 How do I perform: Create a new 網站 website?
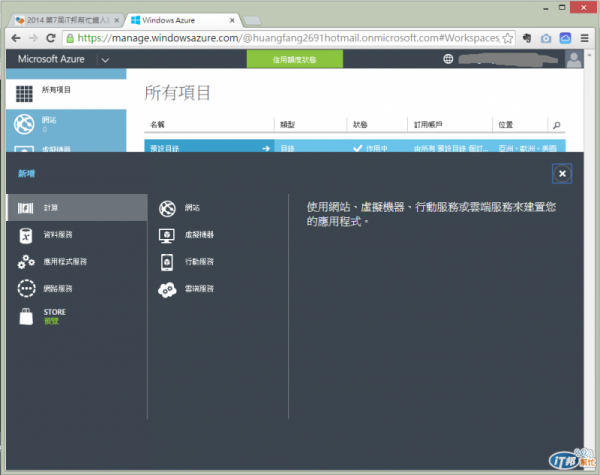pos(192,208)
